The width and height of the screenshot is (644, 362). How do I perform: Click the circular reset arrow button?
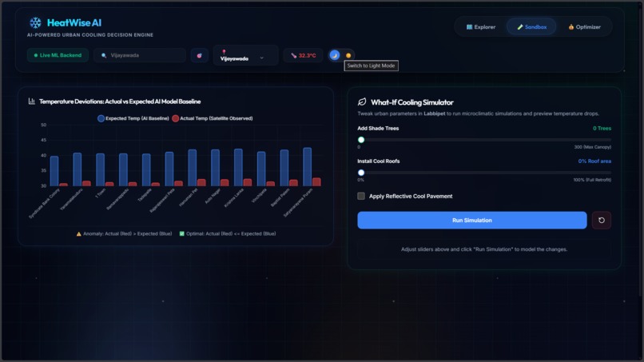[x=602, y=221]
